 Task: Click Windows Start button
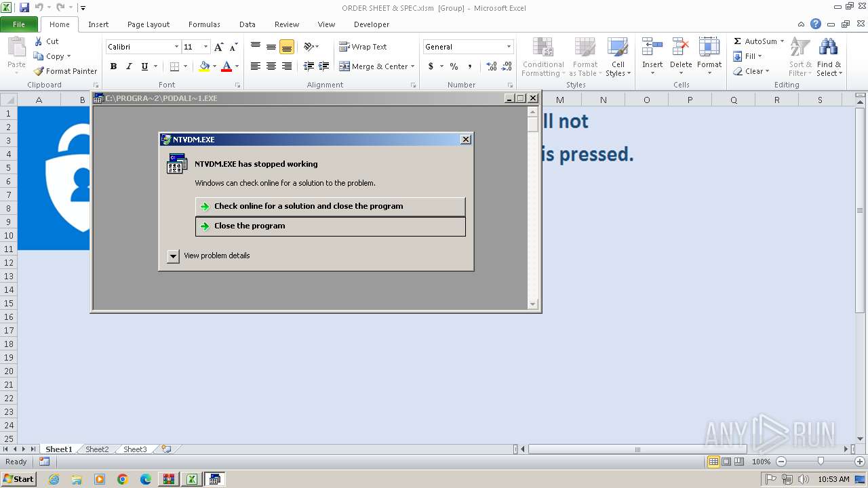[18, 479]
